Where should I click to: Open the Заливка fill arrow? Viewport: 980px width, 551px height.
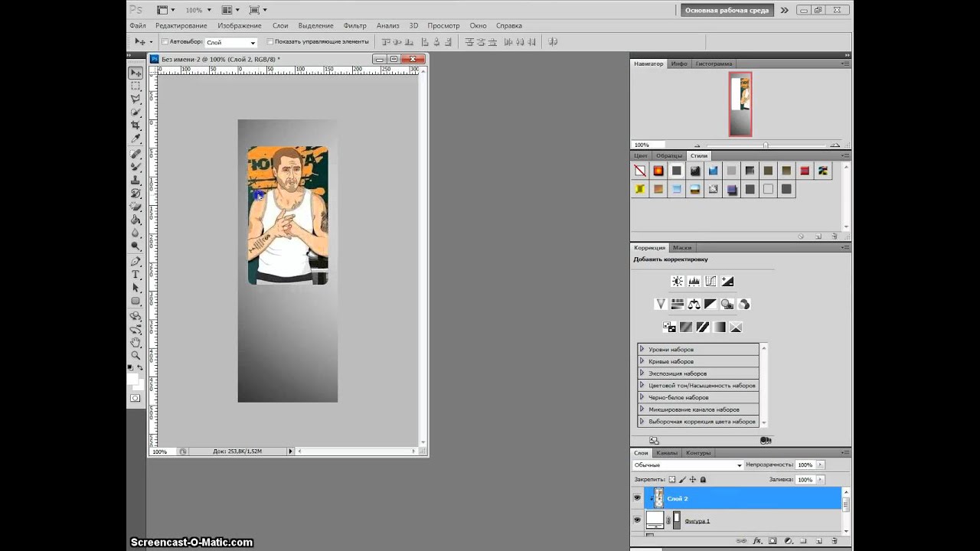pos(821,480)
